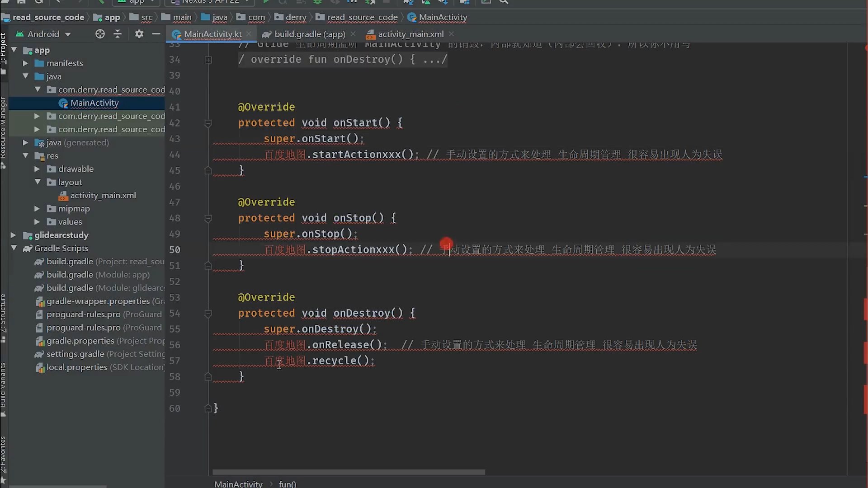The width and height of the screenshot is (868, 488).
Task: Click the src breadcrumb in the navigation bar
Action: click(146, 17)
